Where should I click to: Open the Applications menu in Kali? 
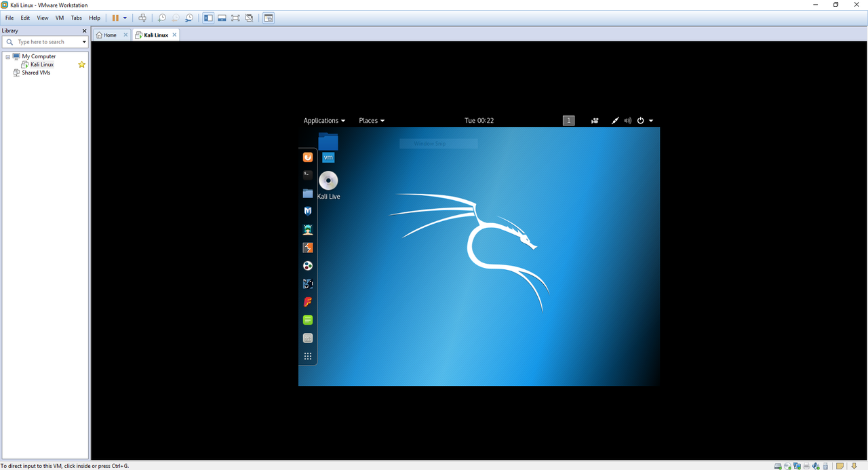[x=324, y=121]
